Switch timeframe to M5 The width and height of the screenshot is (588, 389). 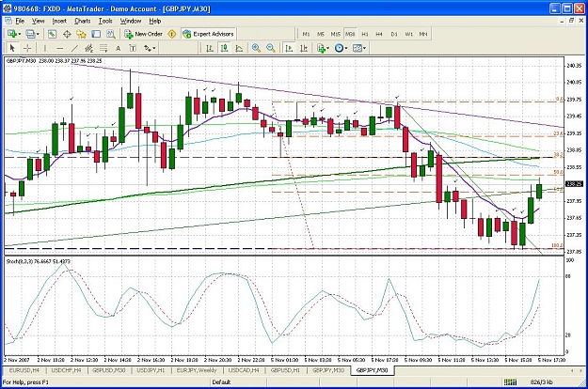click(321, 34)
